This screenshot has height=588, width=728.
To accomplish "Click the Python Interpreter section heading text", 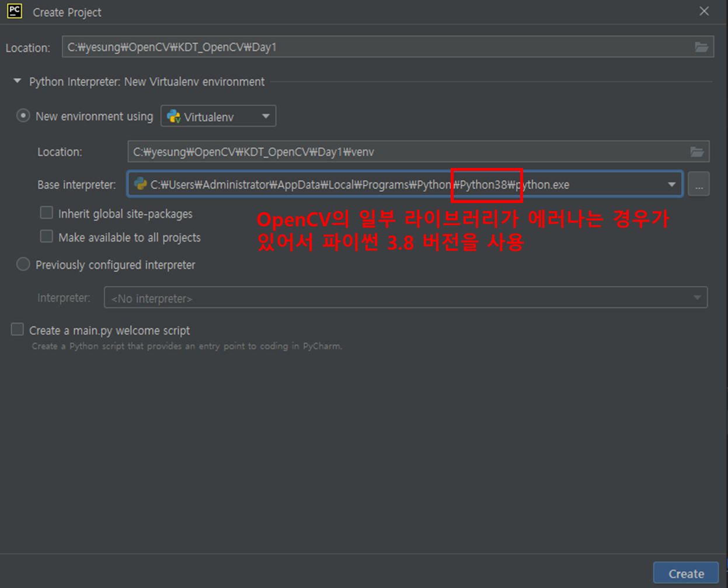I will tap(147, 82).
